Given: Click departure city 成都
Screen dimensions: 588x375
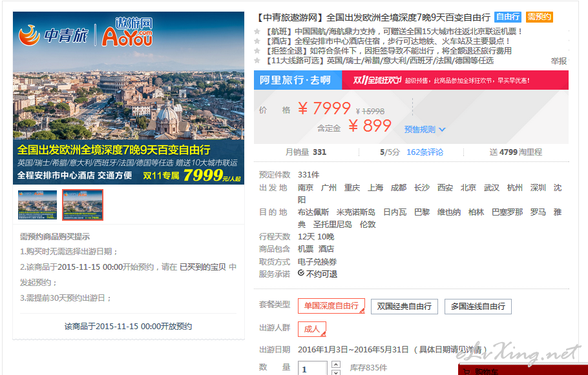Looking at the screenshot, I should coord(399,188).
